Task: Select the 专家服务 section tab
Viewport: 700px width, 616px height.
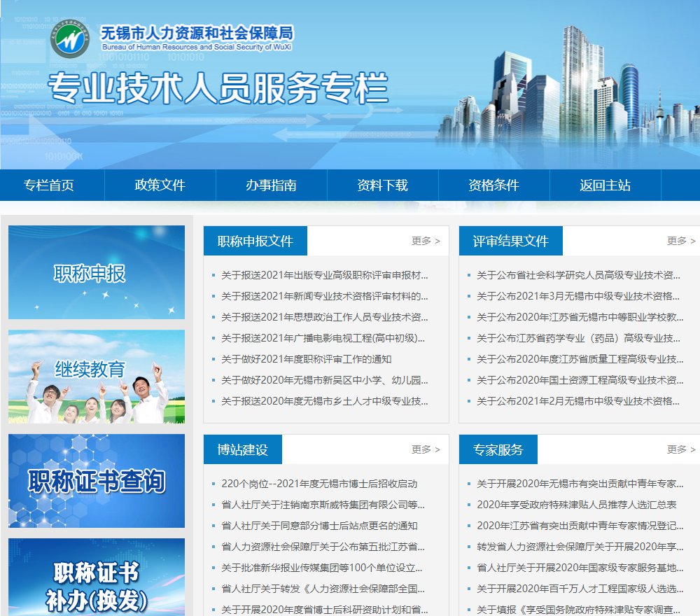Action: [498, 449]
